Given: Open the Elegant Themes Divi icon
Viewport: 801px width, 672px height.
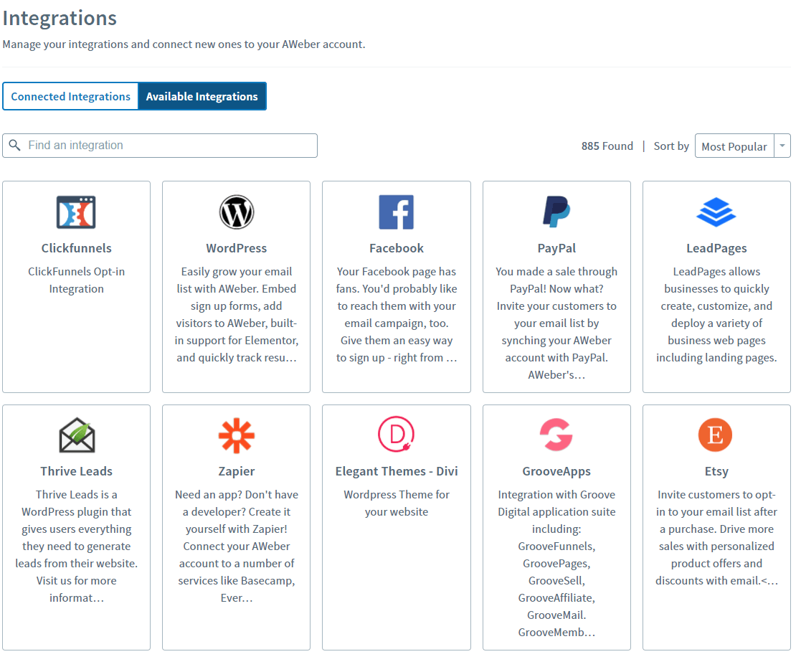Looking at the screenshot, I should pos(397,435).
